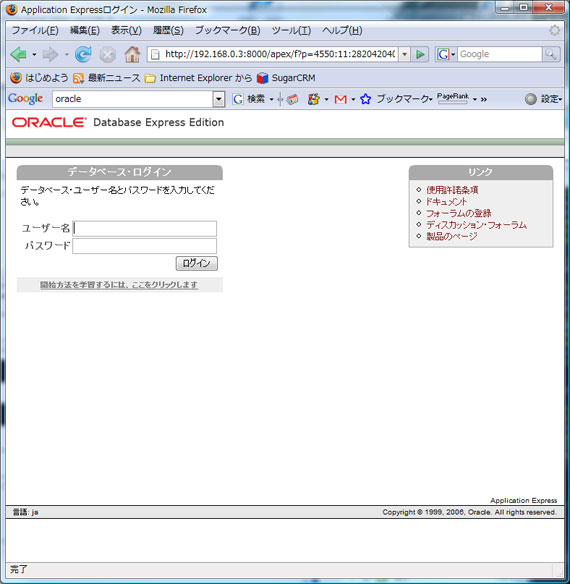Open the ファイル(F) menu
Screen dimensions: 570x584
(35, 31)
